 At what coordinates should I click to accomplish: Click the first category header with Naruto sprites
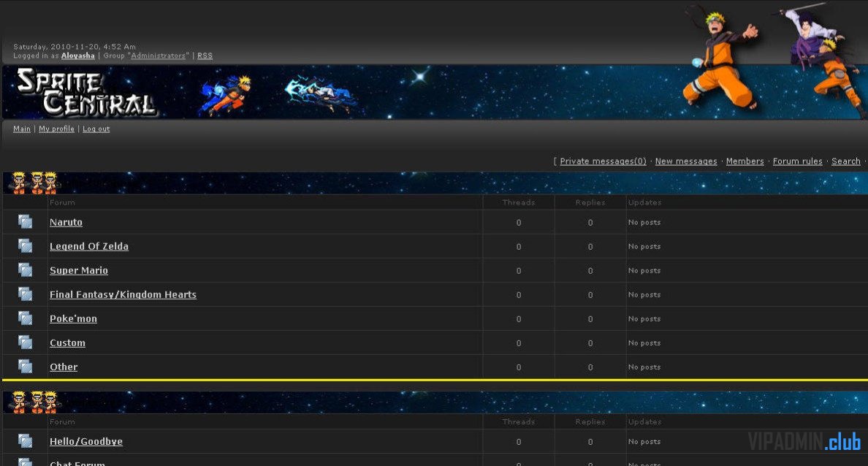click(x=435, y=183)
